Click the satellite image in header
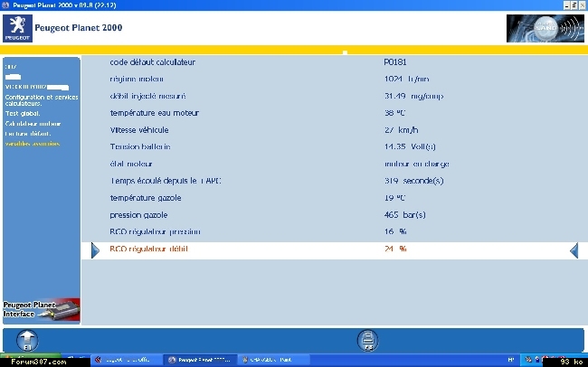This screenshot has height=367, width=588. [x=545, y=29]
